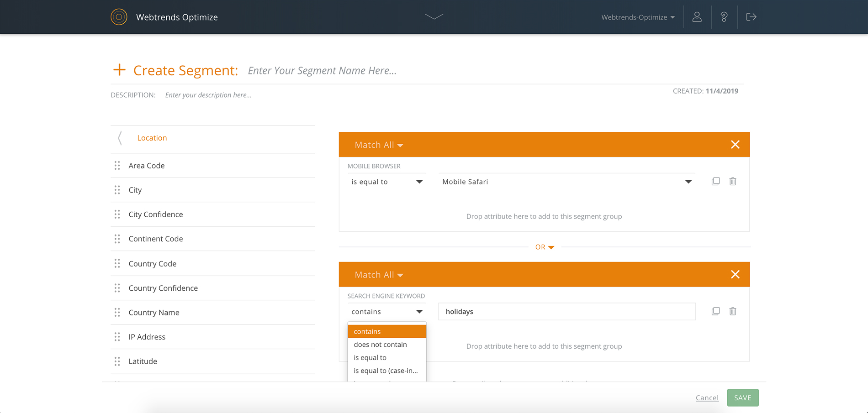Screen dimensions: 868x413
Task: Delete the Mobile Browser rule
Action: coord(733,181)
